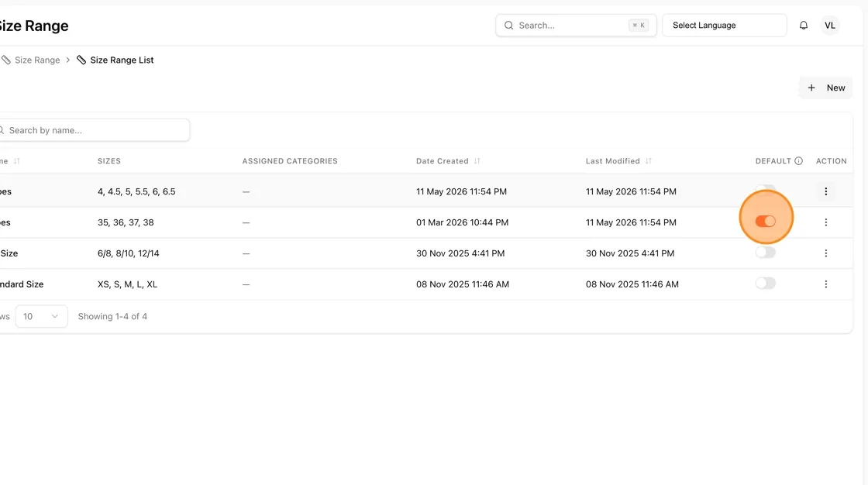Turn off default toggle for 35, 36, 37, 38 row
The height and width of the screenshot is (485, 868).
coord(766,222)
